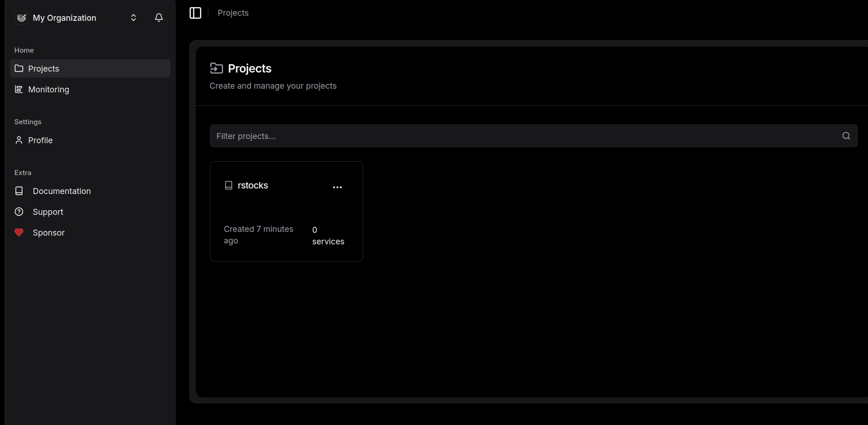Open the Documentation link
This screenshot has width=868, height=425.
click(x=61, y=191)
